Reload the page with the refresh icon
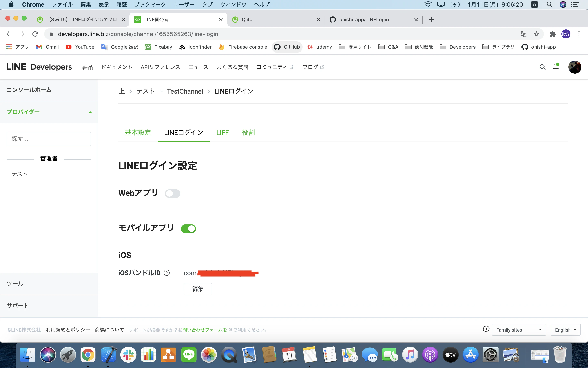The image size is (588, 368). click(x=35, y=34)
